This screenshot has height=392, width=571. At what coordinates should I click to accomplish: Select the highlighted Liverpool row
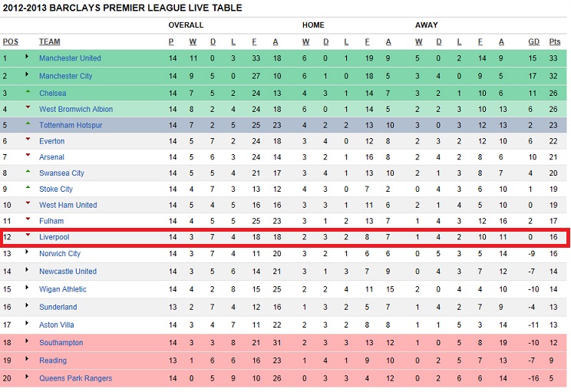point(285,237)
